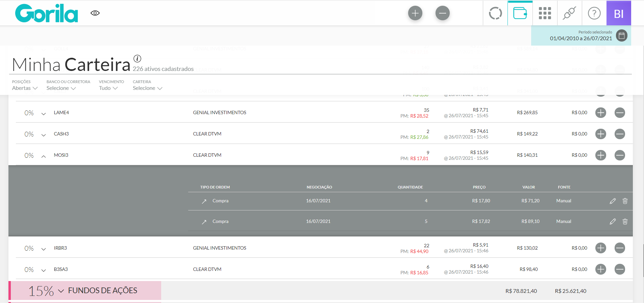Click plus button on IRBR3 row

[600, 248]
